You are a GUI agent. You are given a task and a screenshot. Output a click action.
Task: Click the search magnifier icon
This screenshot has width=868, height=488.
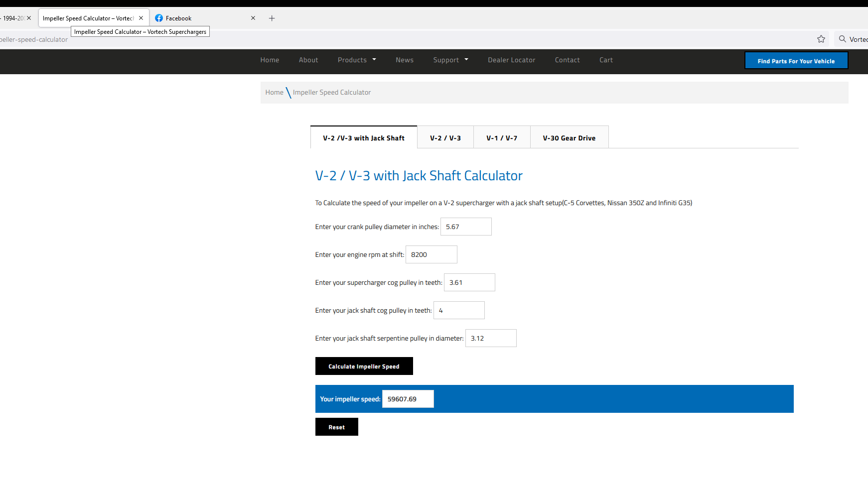843,39
